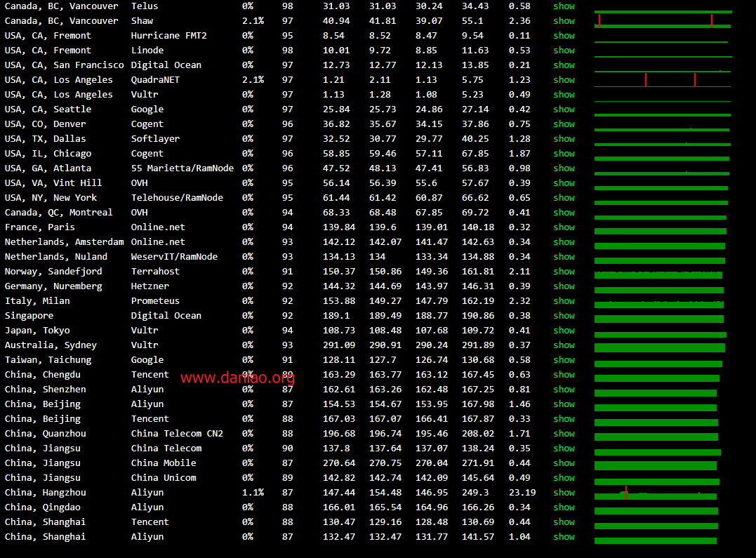Click show for China, Qingdao

(x=564, y=507)
